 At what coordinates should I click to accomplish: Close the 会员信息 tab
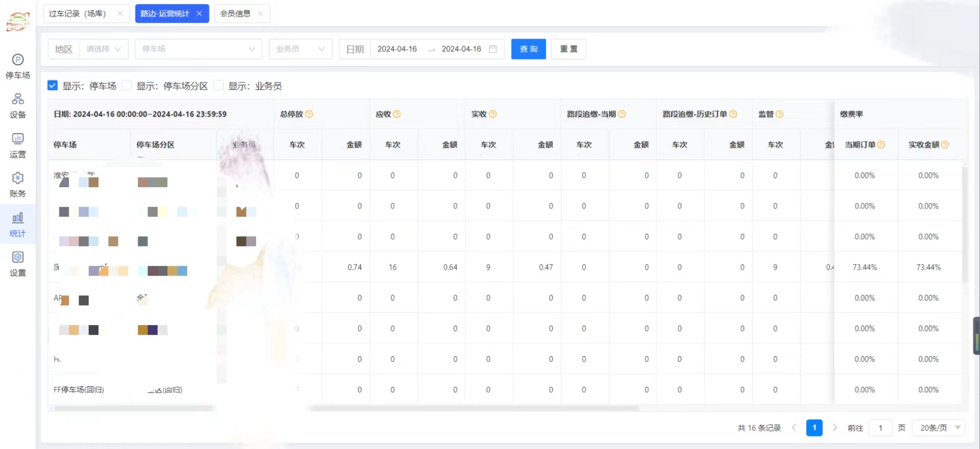click(260, 14)
